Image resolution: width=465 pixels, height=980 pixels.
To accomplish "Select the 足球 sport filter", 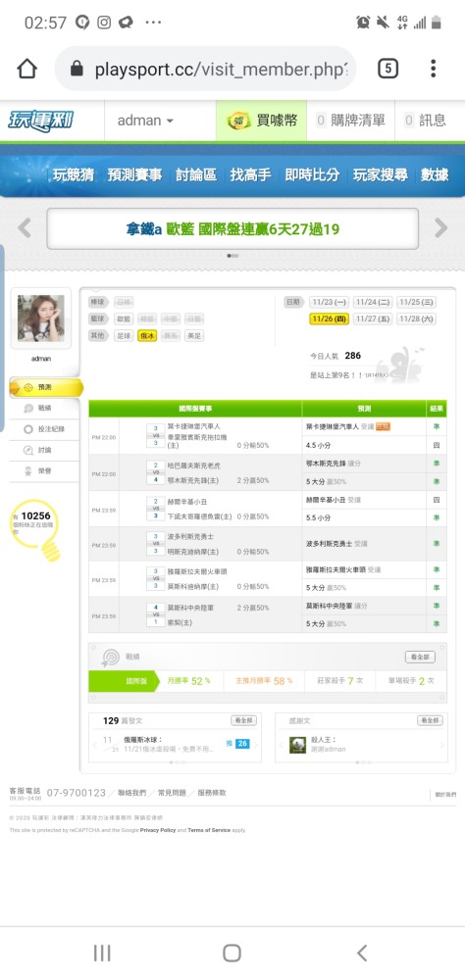I will click(x=124, y=335).
